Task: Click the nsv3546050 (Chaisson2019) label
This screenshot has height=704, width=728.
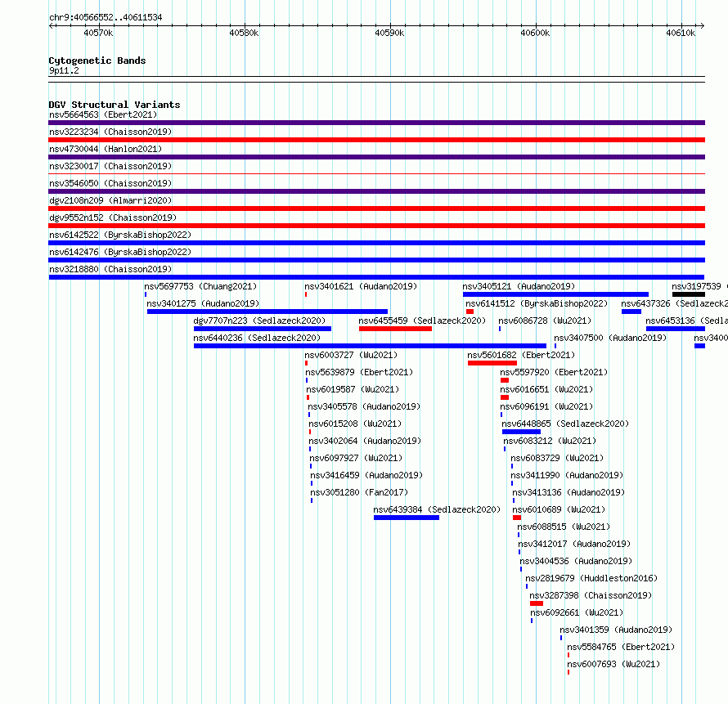Action: pyautogui.click(x=110, y=183)
